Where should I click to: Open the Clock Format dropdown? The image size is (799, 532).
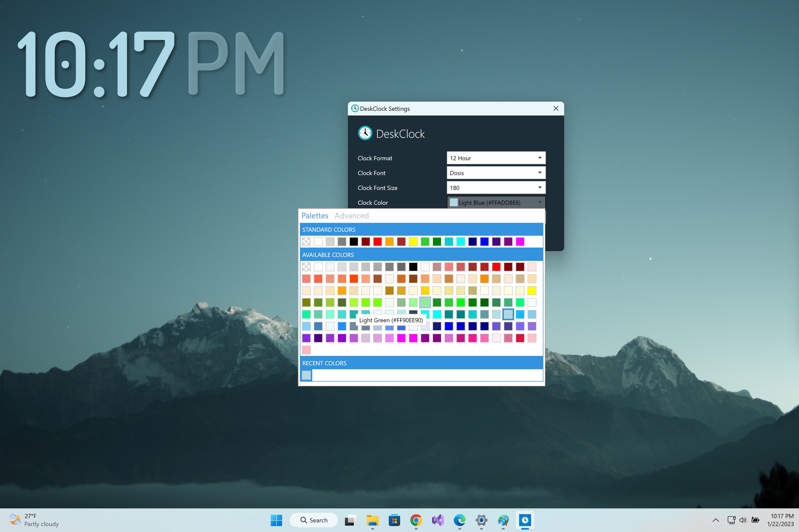pyautogui.click(x=495, y=158)
